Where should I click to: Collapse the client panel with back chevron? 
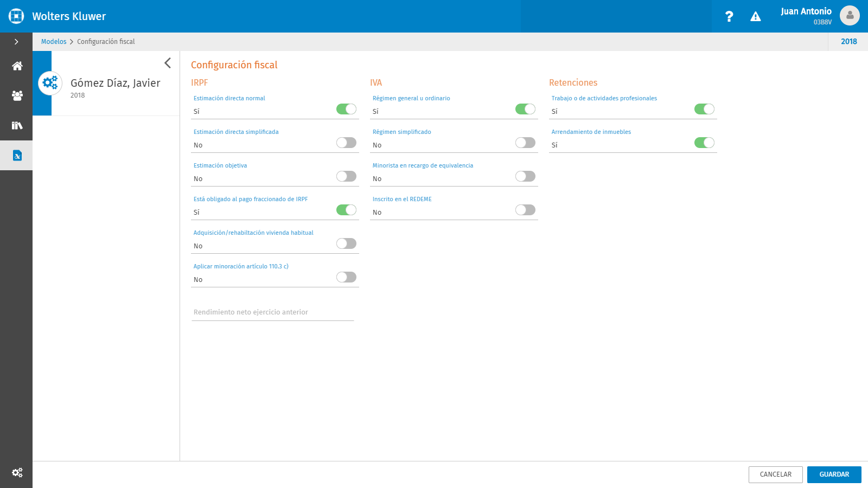[168, 63]
